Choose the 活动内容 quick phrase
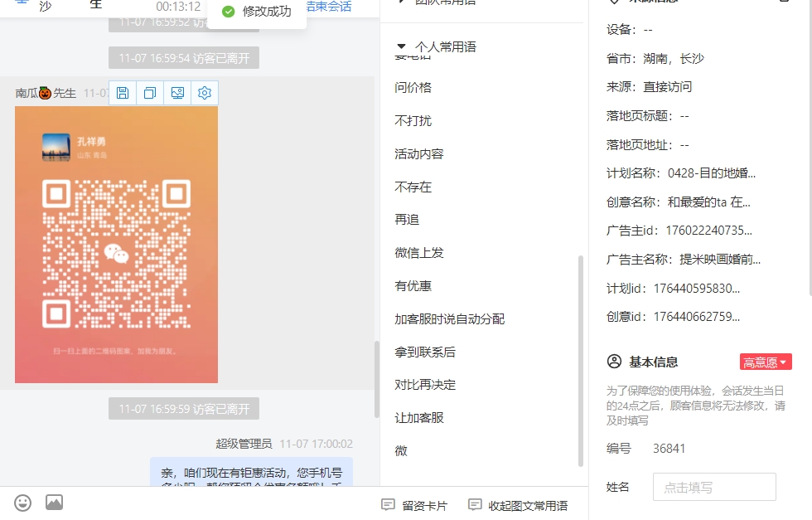812x520 pixels. (419, 154)
